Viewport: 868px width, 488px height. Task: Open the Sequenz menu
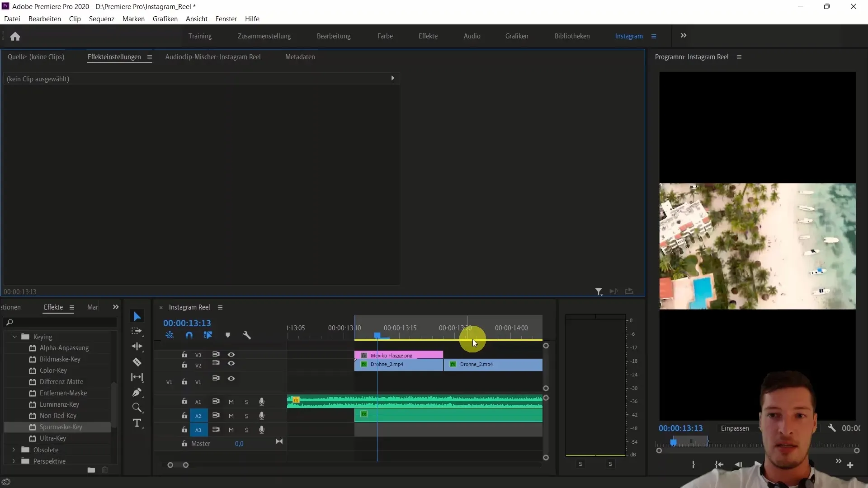click(102, 19)
